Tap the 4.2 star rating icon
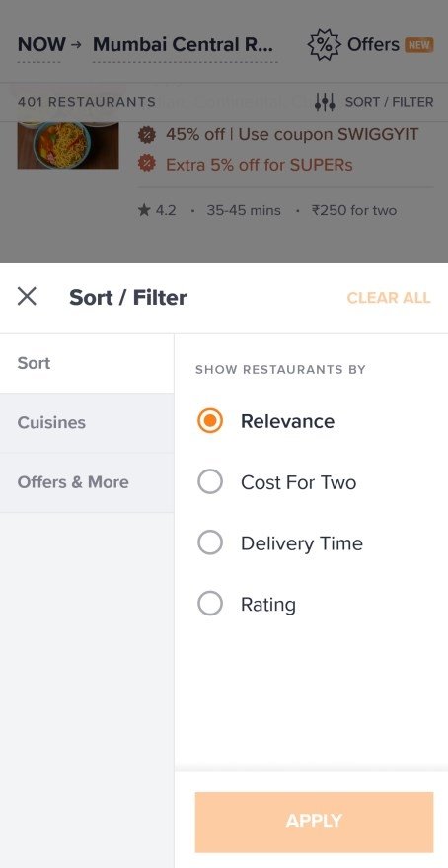Viewport: 448px width, 868px height. point(144,210)
